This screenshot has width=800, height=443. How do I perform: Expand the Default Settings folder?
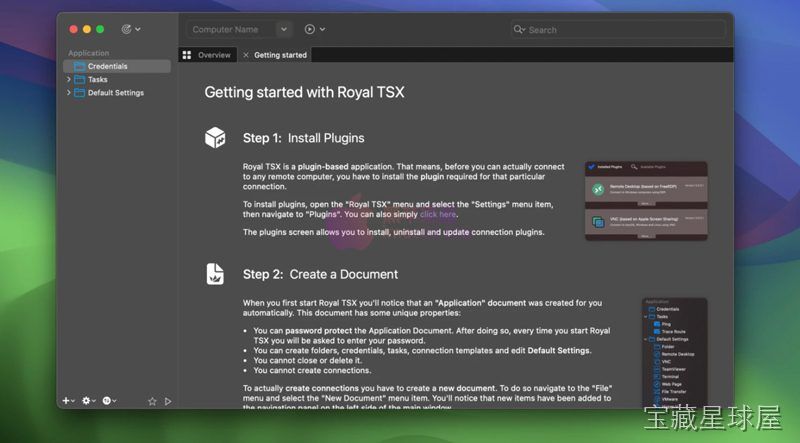pyautogui.click(x=68, y=92)
